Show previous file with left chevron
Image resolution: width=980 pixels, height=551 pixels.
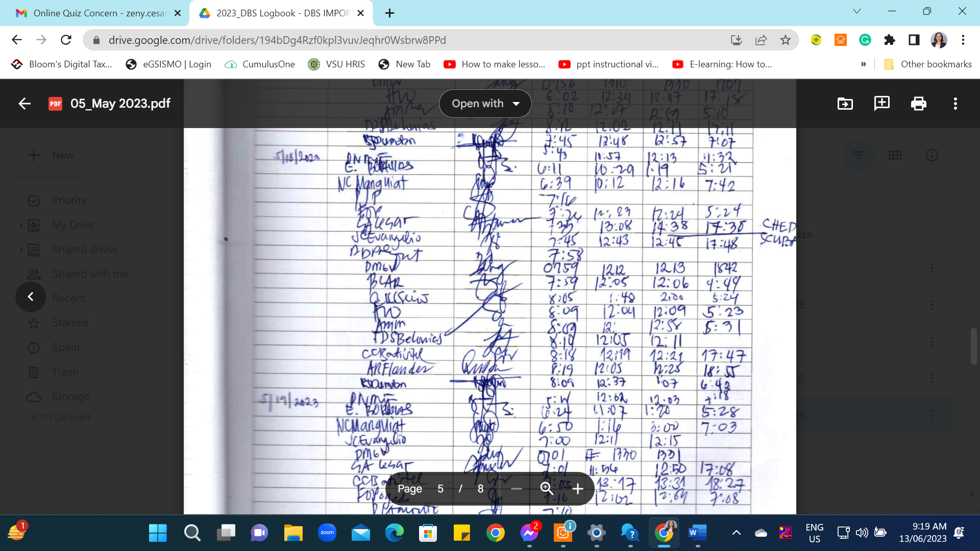coord(31,297)
